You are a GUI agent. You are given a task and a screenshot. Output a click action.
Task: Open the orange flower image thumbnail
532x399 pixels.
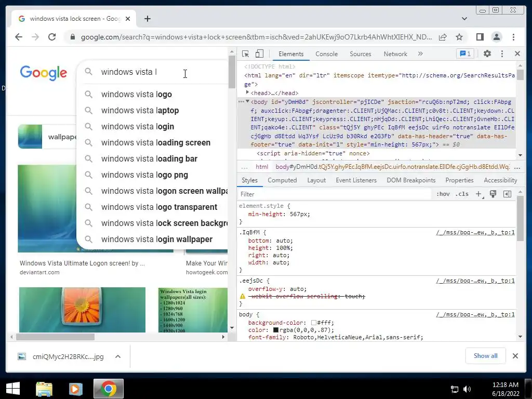(x=82, y=310)
